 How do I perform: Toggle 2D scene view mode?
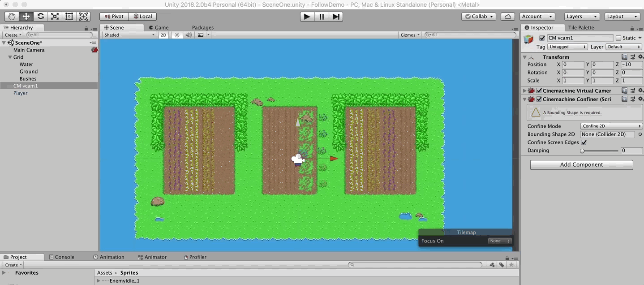163,35
